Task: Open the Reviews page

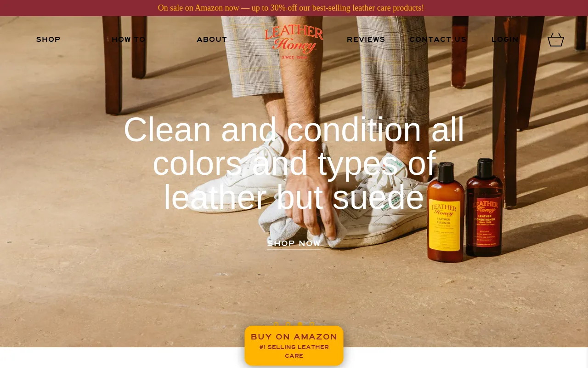Action: pyautogui.click(x=366, y=40)
